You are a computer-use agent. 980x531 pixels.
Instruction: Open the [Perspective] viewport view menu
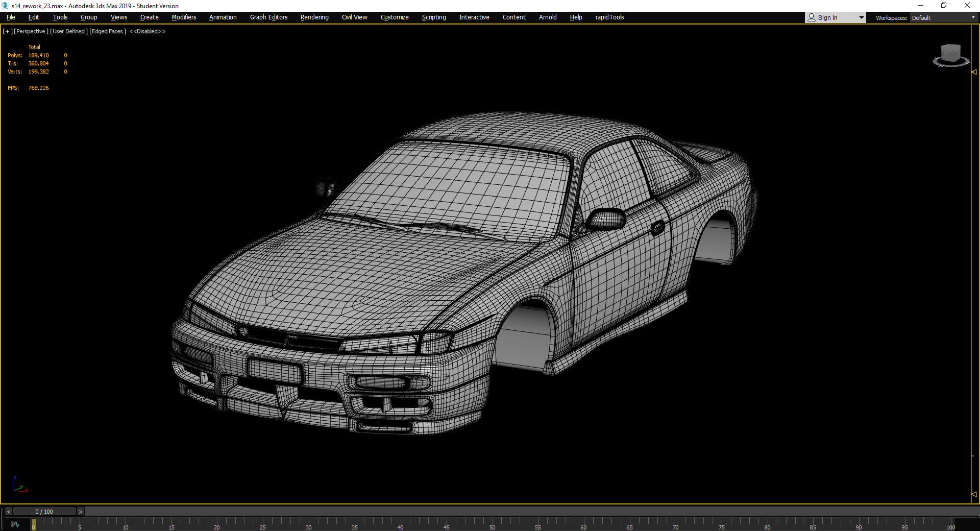(x=31, y=32)
